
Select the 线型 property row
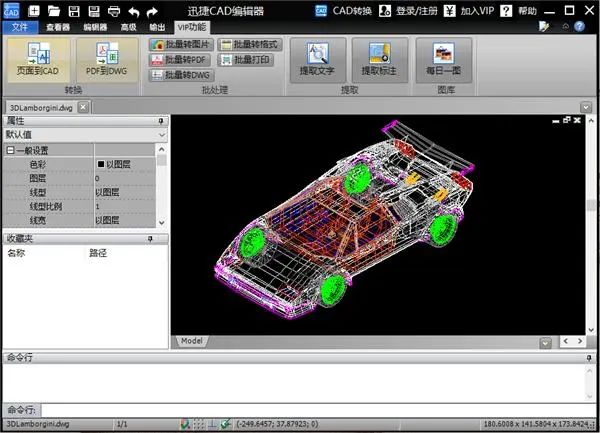[x=80, y=192]
